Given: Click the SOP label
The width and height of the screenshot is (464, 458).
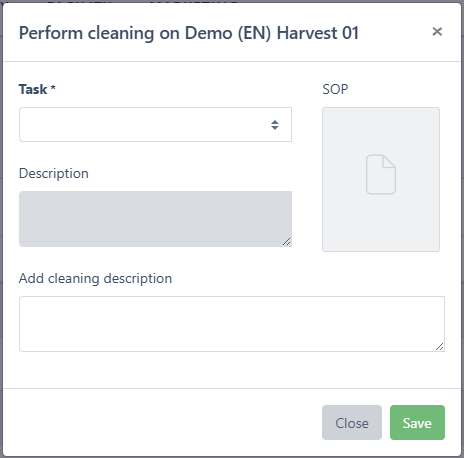Looking at the screenshot, I should coord(335,89).
